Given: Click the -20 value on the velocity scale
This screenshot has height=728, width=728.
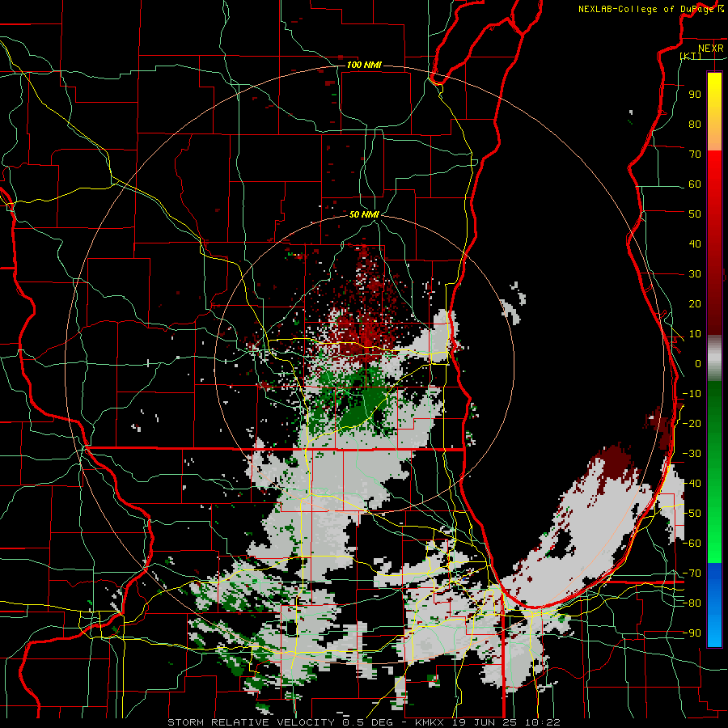Looking at the screenshot, I should [x=692, y=423].
